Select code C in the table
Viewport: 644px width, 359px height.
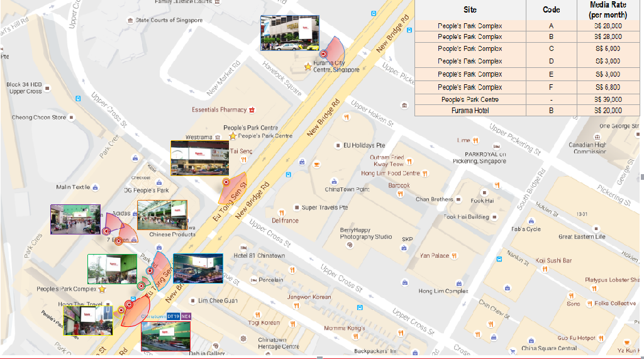point(551,48)
